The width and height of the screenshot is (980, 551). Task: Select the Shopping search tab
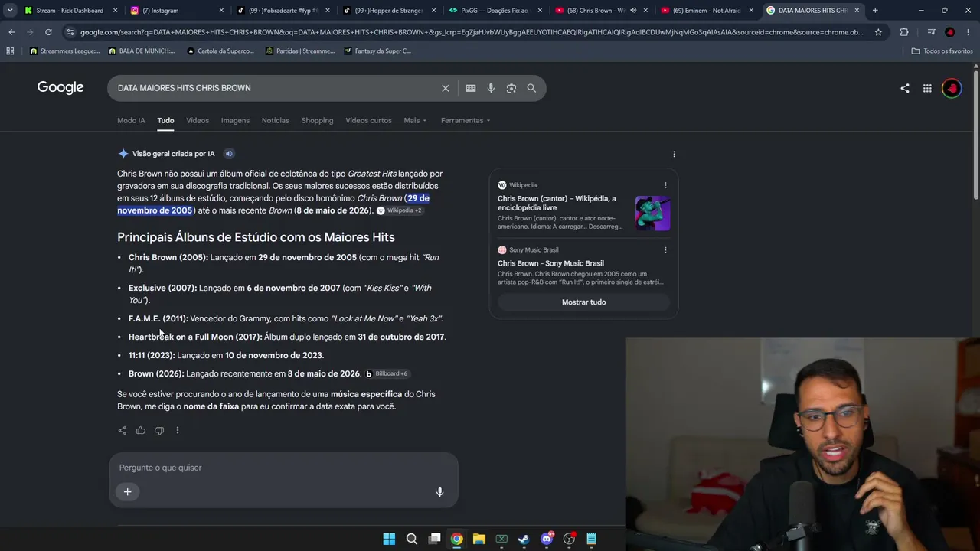click(x=317, y=120)
